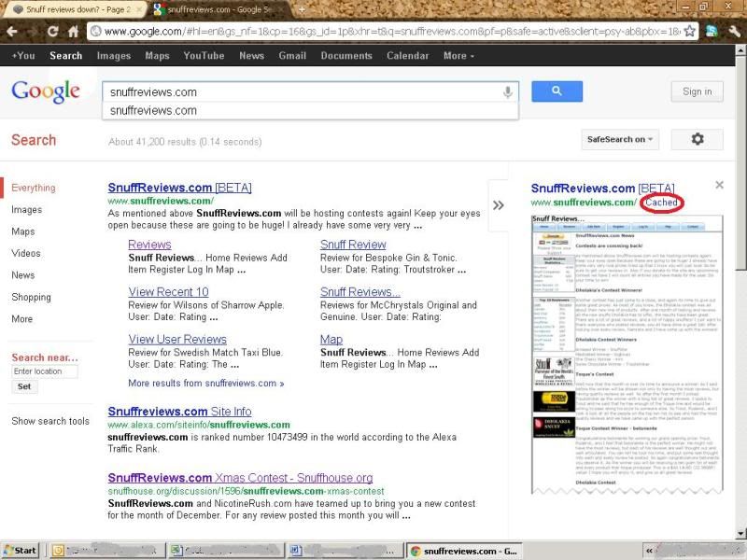Open YouTube in the top black bar
Image resolution: width=747 pixels, height=560 pixels.
tap(204, 56)
